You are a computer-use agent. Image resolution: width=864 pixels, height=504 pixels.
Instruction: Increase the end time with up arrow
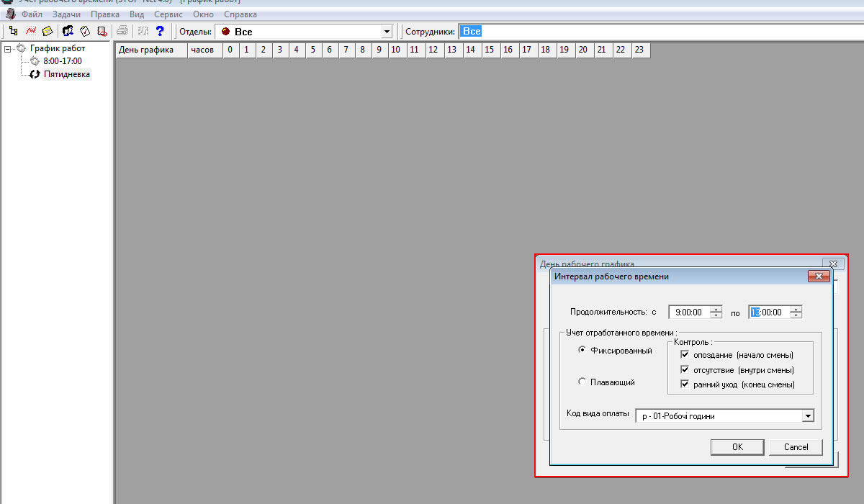[x=796, y=309]
